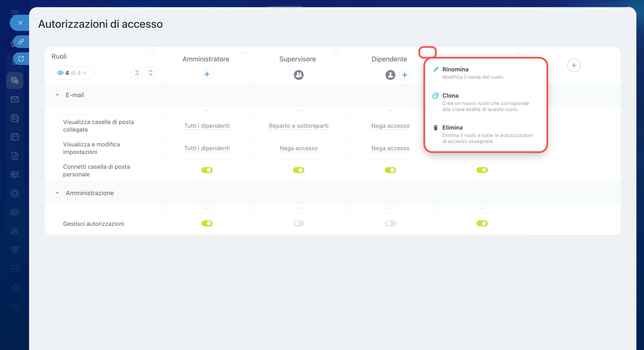The height and width of the screenshot is (350, 644).
Task: Click Reparto e sottoreparti permission link
Action: [299, 126]
